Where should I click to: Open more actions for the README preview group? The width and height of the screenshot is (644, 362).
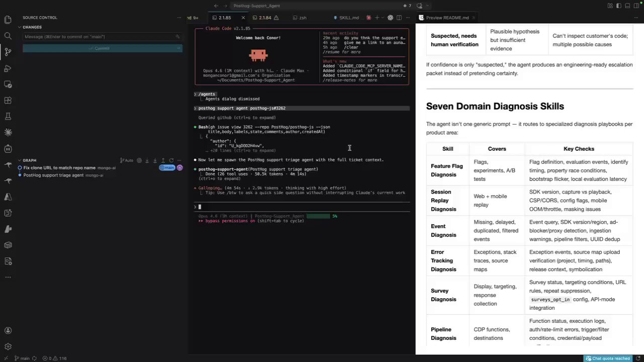[636, 18]
